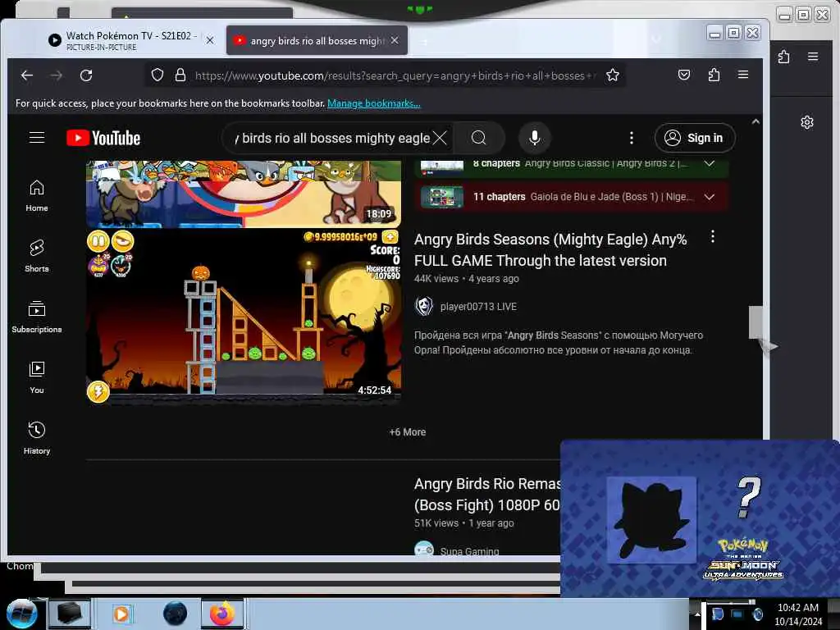840x630 pixels.
Task: Go to YouTube home via logo
Action: (103, 138)
